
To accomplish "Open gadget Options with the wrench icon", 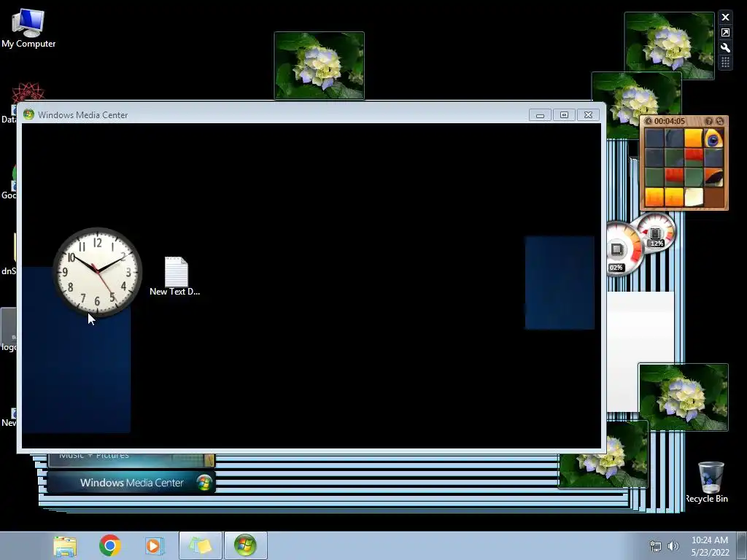I will coord(725,47).
